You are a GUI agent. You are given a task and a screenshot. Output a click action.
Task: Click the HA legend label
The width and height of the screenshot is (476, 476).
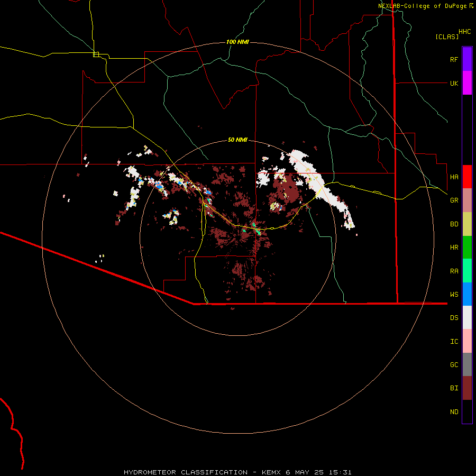[x=454, y=177]
